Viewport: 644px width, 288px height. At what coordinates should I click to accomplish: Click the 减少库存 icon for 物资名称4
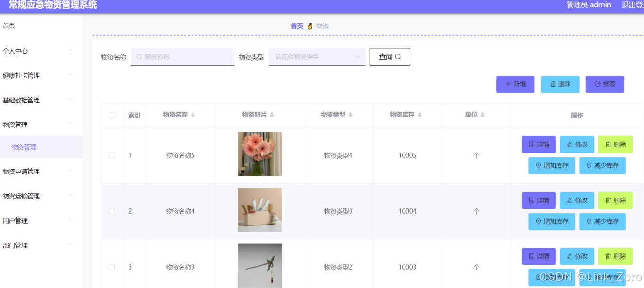click(x=589, y=221)
